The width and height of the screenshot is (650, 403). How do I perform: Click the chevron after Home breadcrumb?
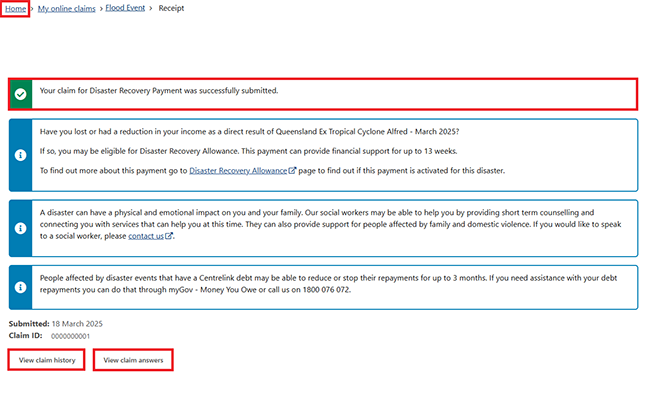coord(32,8)
